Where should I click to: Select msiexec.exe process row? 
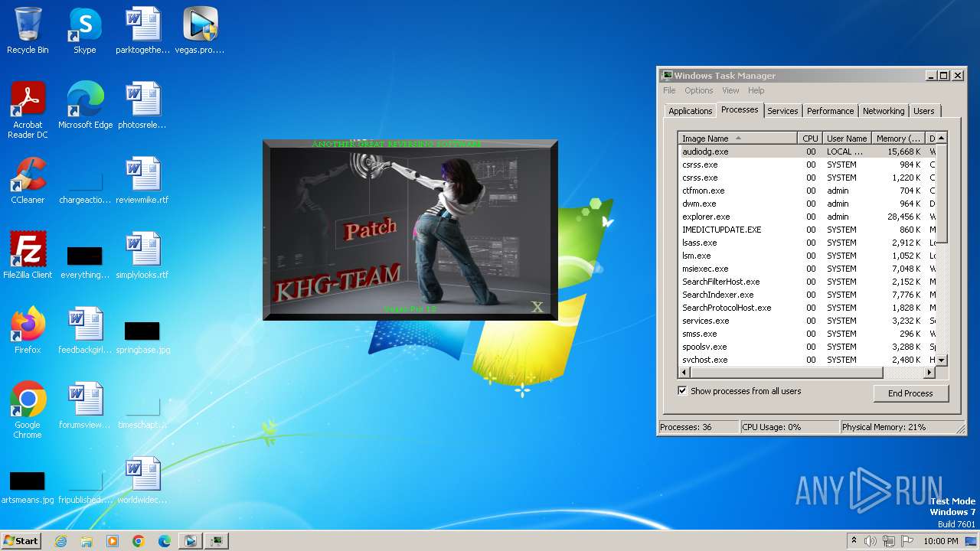pos(807,269)
